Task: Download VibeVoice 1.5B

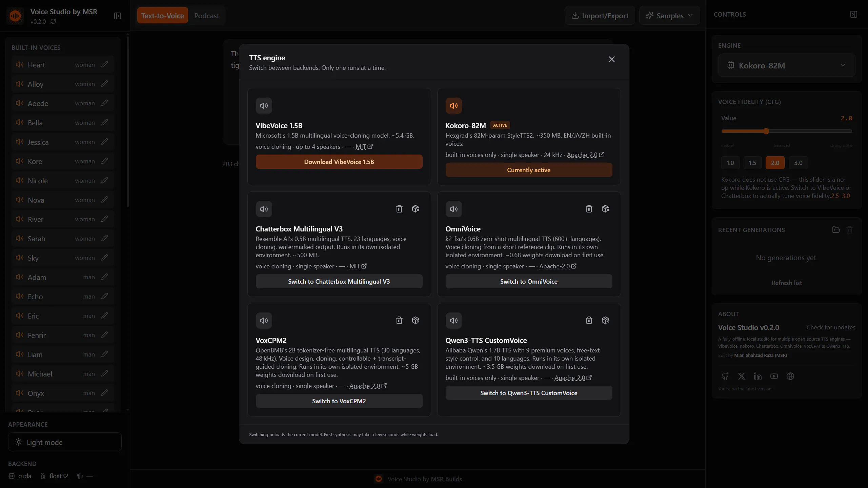Action: click(x=339, y=162)
